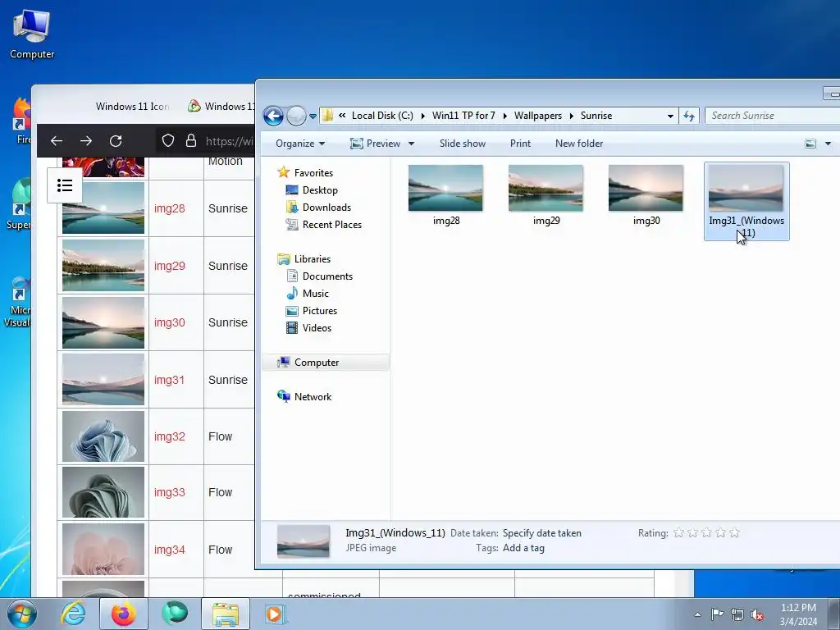The height and width of the screenshot is (630, 840).
Task: Click Specify date taken in details pane
Action: (x=541, y=533)
